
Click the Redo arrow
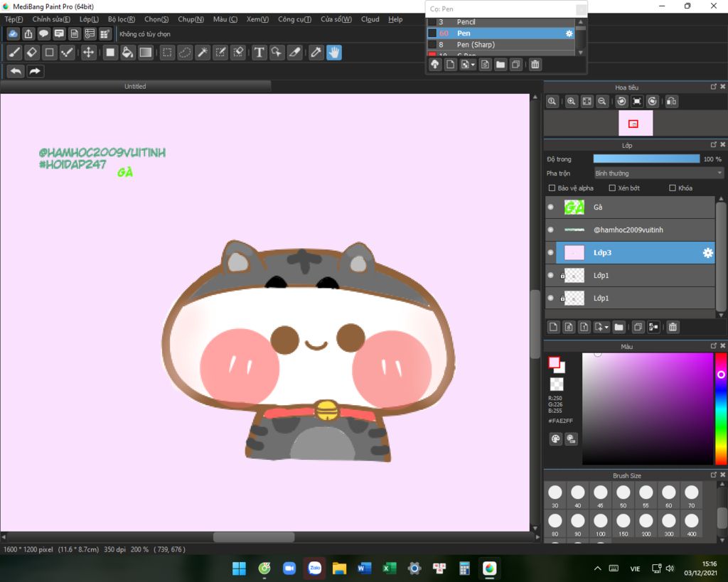click(x=35, y=72)
